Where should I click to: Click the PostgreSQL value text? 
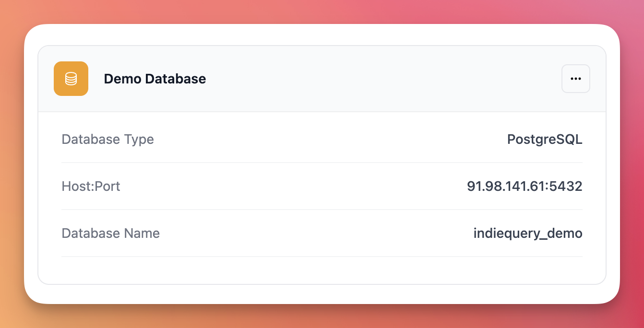coord(545,140)
